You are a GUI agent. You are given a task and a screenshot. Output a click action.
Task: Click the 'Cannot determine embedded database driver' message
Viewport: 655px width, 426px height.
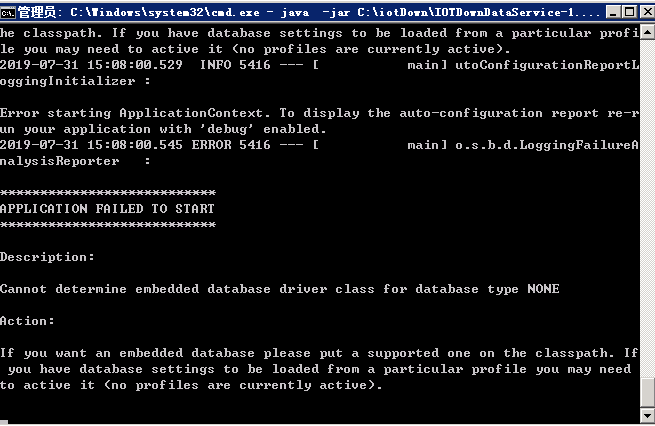coord(280,289)
